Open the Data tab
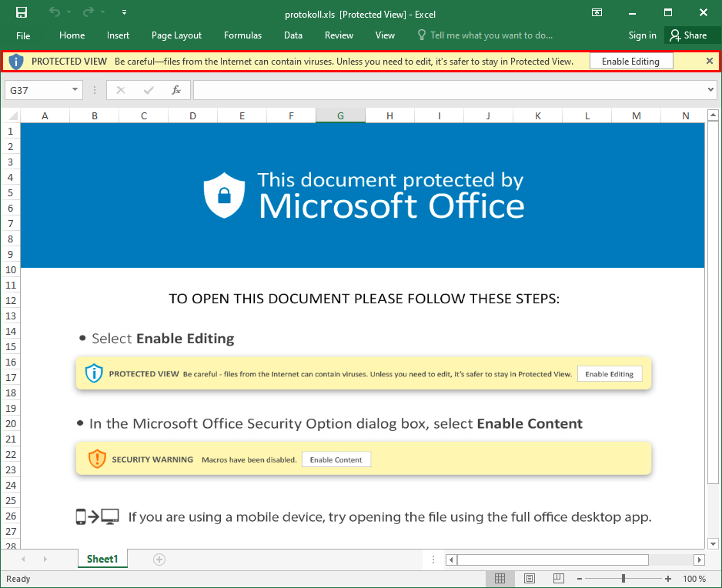This screenshot has height=588, width=722. (x=292, y=35)
